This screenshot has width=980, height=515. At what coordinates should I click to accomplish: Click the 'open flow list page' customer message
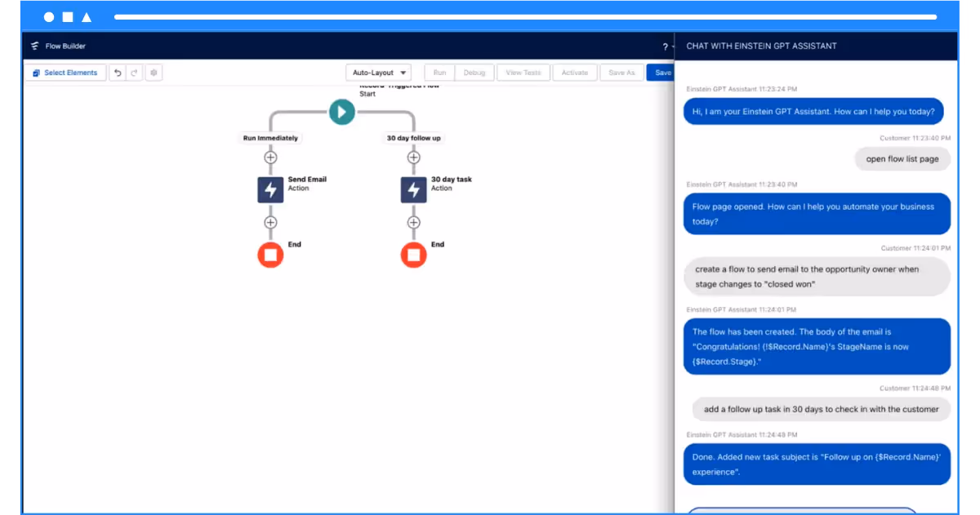click(902, 159)
